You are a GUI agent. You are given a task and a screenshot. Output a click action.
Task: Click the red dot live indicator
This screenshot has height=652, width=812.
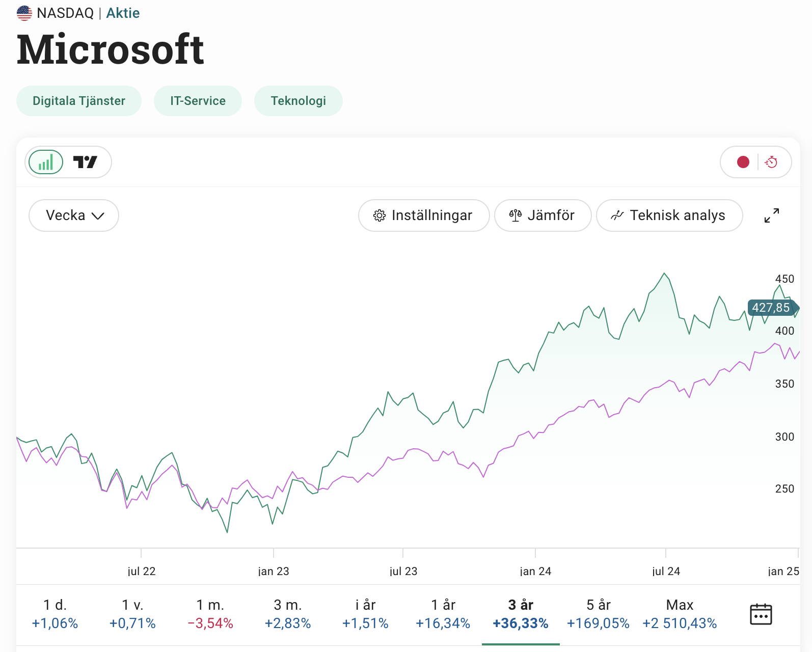pos(743,162)
